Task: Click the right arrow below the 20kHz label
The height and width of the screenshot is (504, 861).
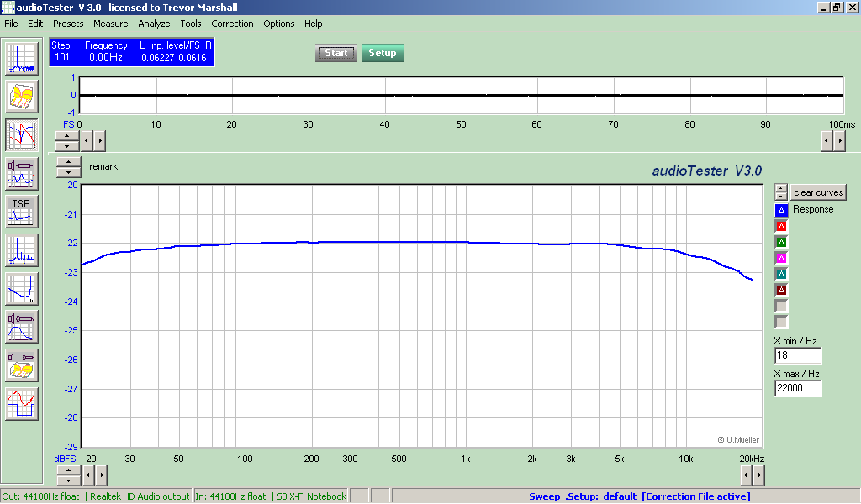Action: click(x=759, y=475)
